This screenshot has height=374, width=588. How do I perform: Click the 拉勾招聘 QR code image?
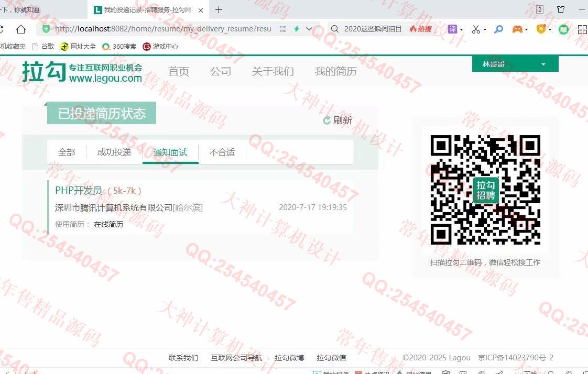click(x=485, y=190)
